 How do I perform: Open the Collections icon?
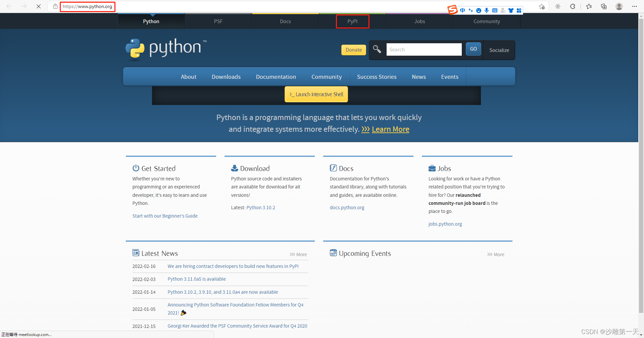coord(604,6)
